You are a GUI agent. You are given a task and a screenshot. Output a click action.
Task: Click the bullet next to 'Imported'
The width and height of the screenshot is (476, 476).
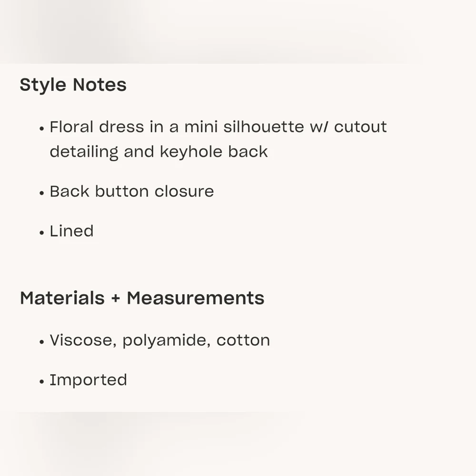coord(42,382)
